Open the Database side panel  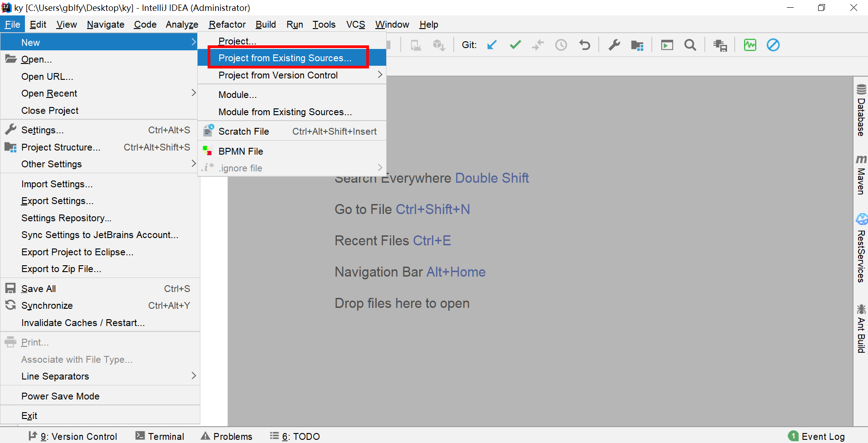861,110
